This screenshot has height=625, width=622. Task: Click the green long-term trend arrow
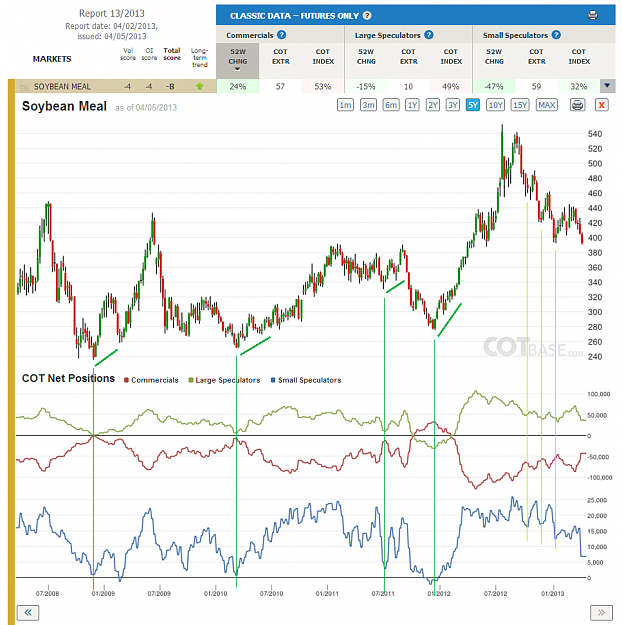[200, 86]
